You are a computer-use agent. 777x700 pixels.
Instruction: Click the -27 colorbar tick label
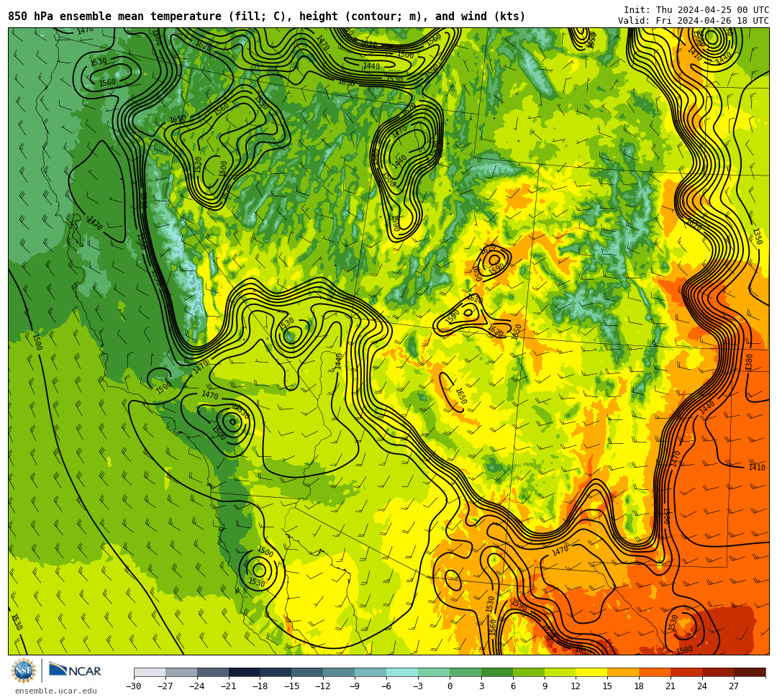pyautogui.click(x=165, y=686)
